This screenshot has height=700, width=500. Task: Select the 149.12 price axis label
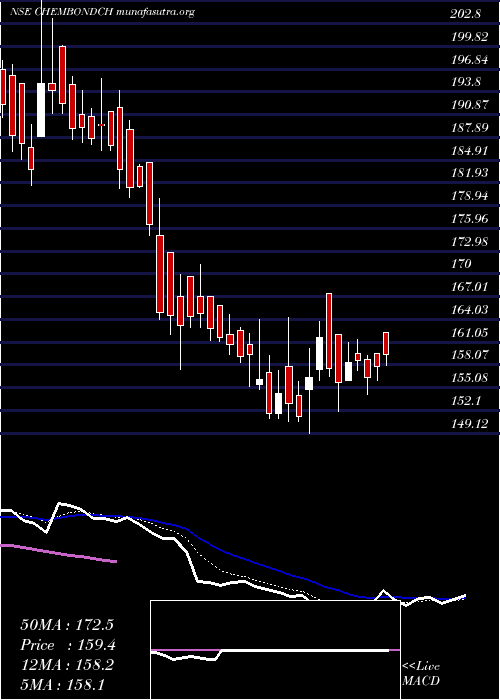tap(469, 423)
